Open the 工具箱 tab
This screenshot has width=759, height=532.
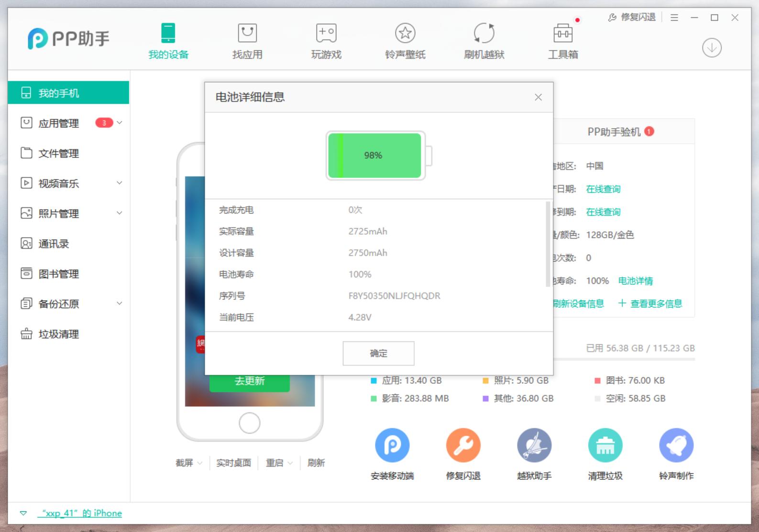pyautogui.click(x=563, y=42)
